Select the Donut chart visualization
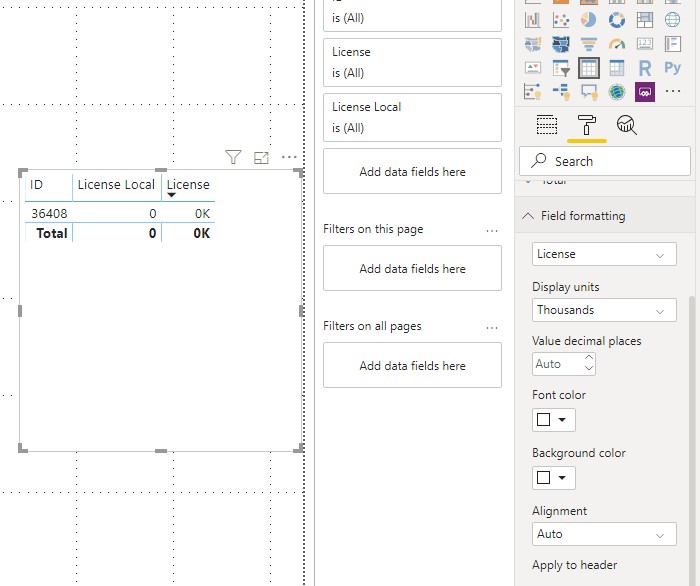The image size is (700, 586). coord(617,20)
